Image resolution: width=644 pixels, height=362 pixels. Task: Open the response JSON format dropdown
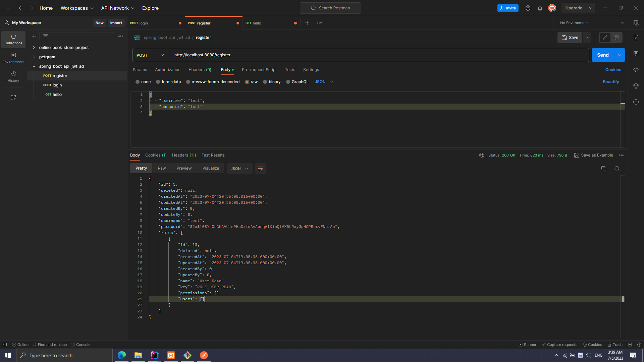[239, 169]
